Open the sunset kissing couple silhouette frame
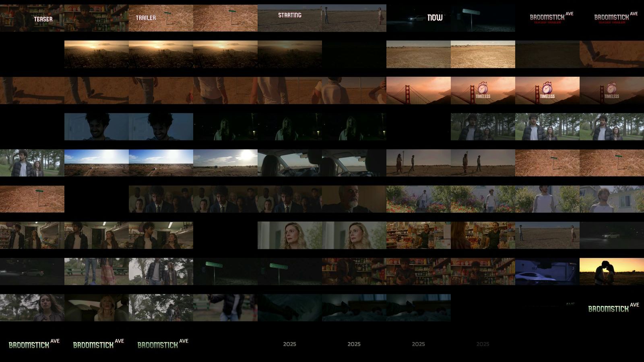Viewport: 644px width, 362px height. 612,271
